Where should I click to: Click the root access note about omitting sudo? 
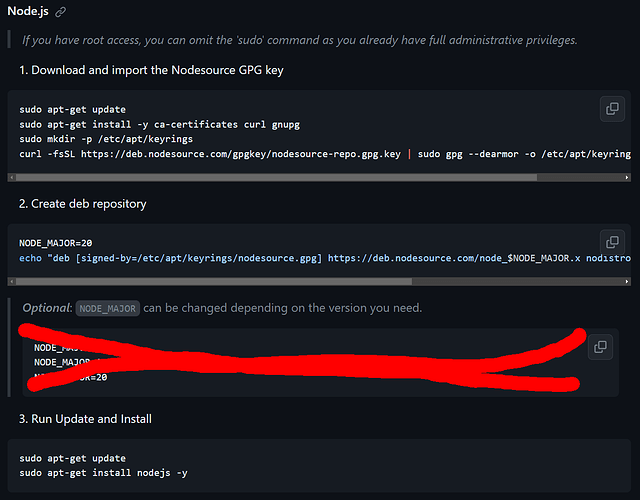[300, 40]
